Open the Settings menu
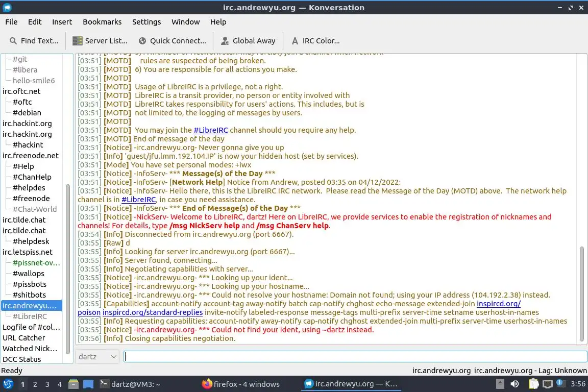This screenshot has height=392, width=588. (x=146, y=22)
